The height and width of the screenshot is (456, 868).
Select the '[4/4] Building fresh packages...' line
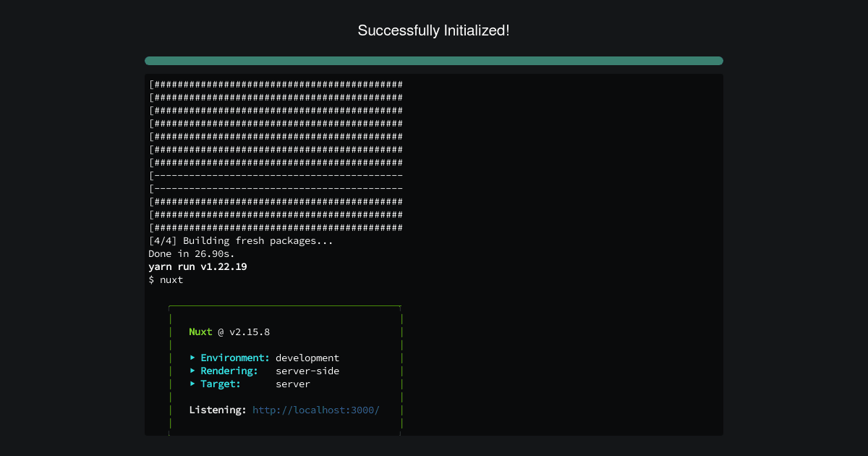[x=241, y=241]
